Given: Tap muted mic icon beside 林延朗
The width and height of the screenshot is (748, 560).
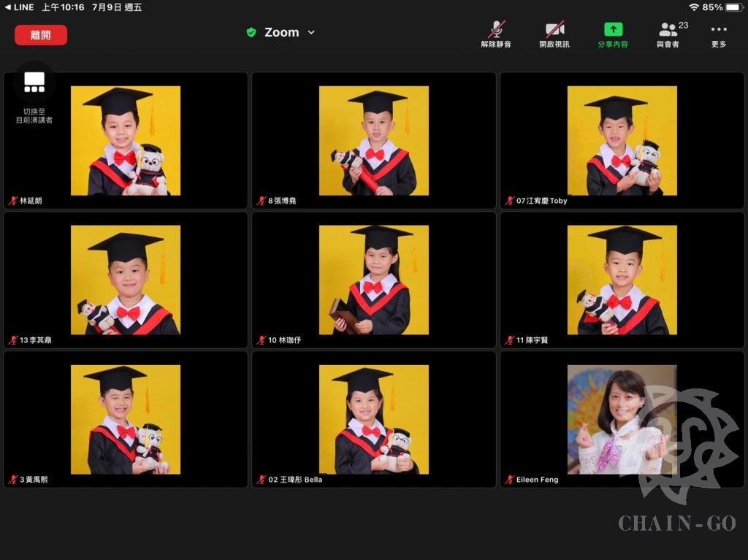Looking at the screenshot, I should tap(13, 201).
